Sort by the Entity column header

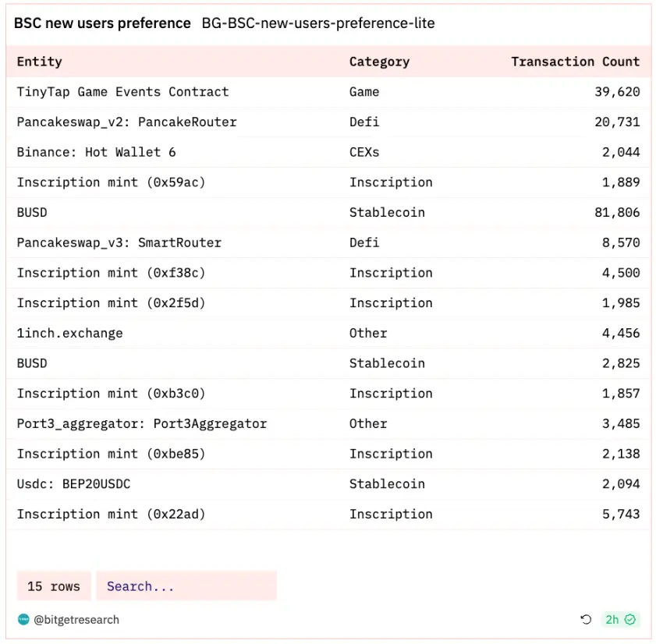coord(40,62)
